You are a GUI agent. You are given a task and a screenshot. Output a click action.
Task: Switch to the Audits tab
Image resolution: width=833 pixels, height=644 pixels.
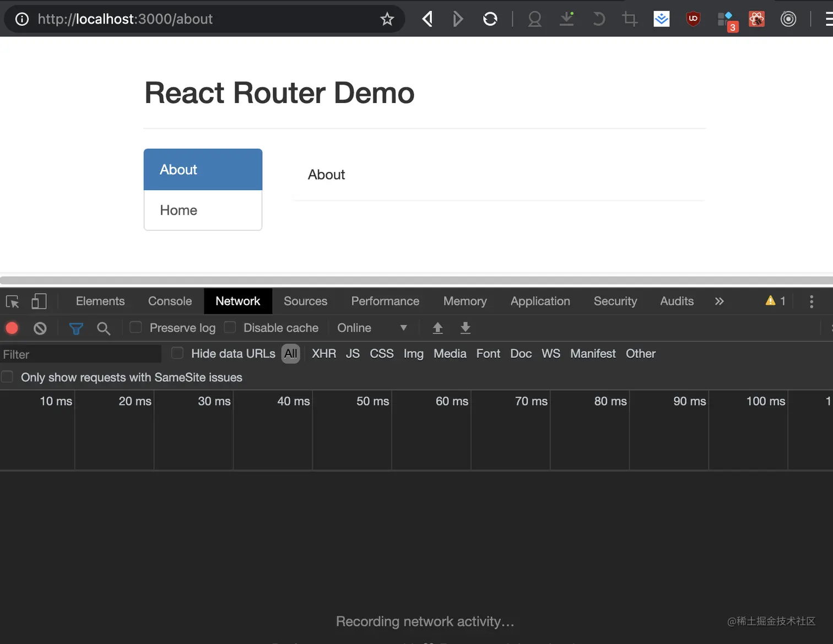pos(677,301)
